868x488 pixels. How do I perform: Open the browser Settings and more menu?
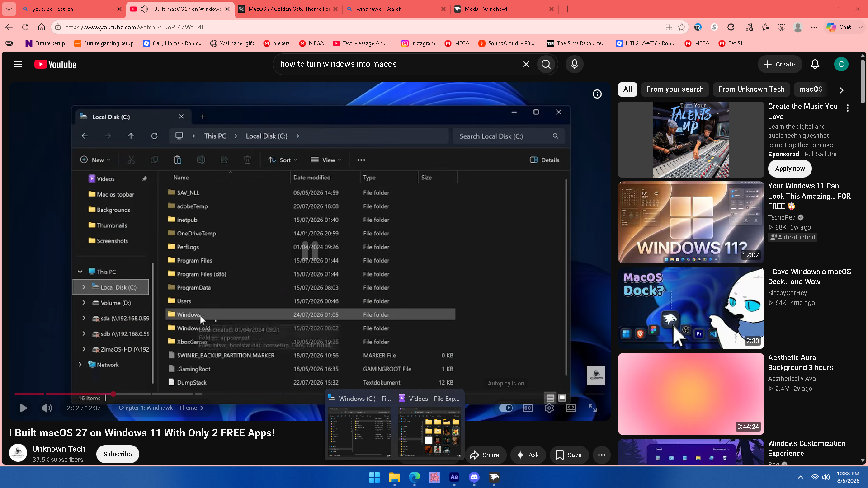(814, 27)
